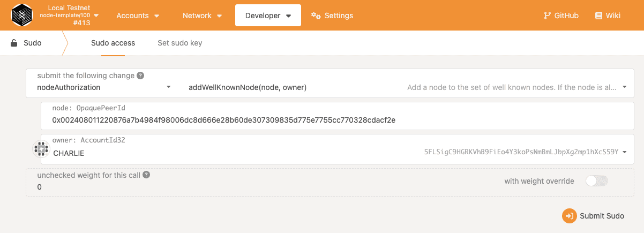Click the Sudo breadcrumb label
Image resolution: width=644 pixels, height=233 pixels.
(33, 43)
